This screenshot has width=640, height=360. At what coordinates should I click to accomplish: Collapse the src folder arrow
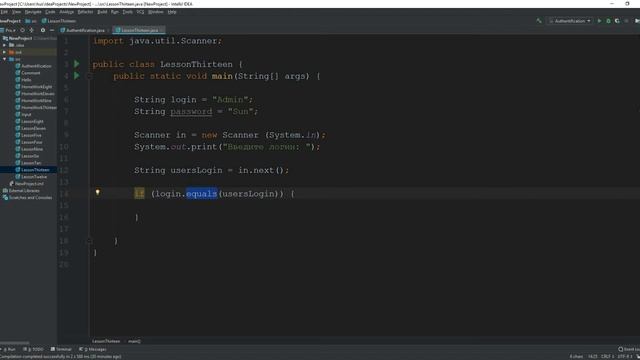[x=4, y=59]
